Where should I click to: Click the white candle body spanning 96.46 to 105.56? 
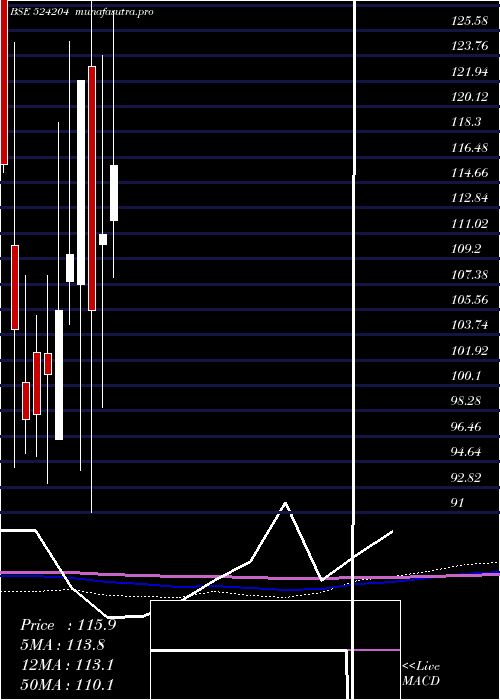(x=59, y=375)
